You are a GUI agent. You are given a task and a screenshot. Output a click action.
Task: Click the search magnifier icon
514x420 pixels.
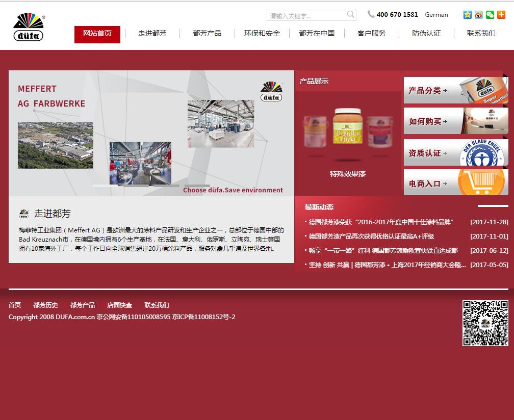click(x=350, y=14)
